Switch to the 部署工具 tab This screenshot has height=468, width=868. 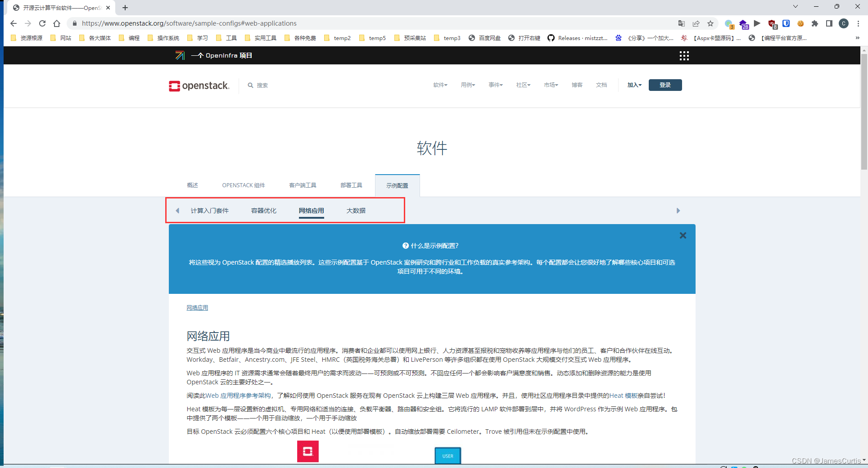tap(351, 185)
